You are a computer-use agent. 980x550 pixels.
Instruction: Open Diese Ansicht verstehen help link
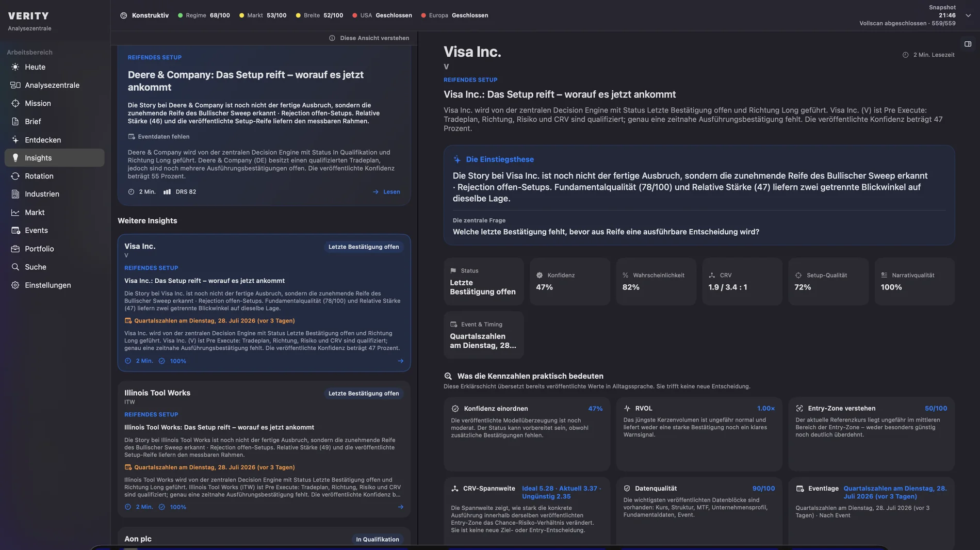click(374, 38)
